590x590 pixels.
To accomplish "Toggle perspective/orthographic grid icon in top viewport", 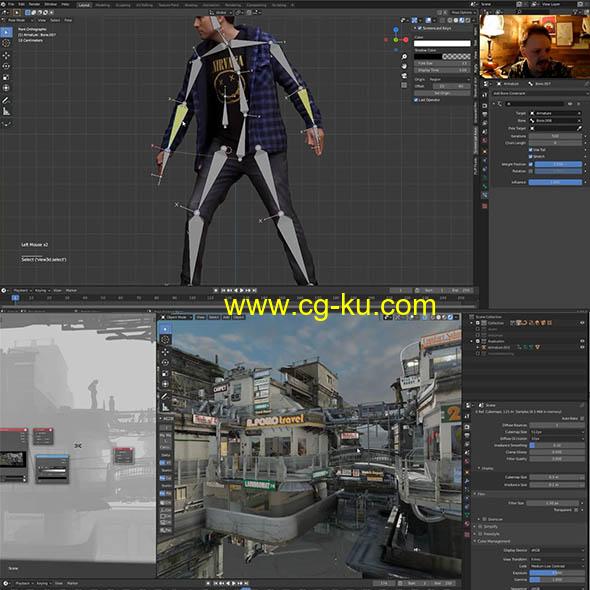I will point(404,85).
